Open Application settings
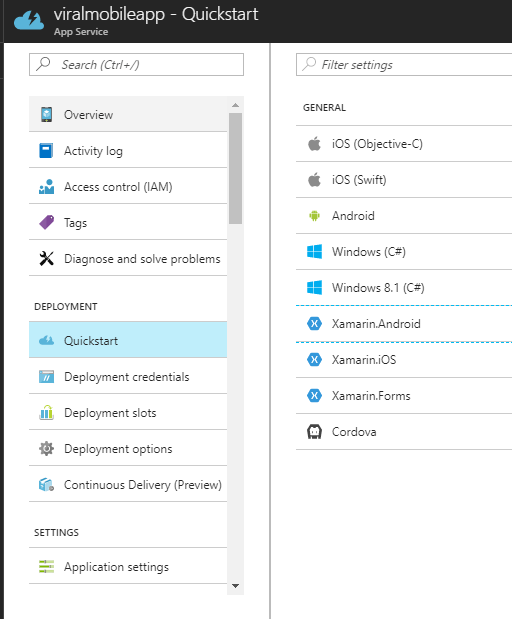Screen dimensions: 512x619 (x=128, y=566)
